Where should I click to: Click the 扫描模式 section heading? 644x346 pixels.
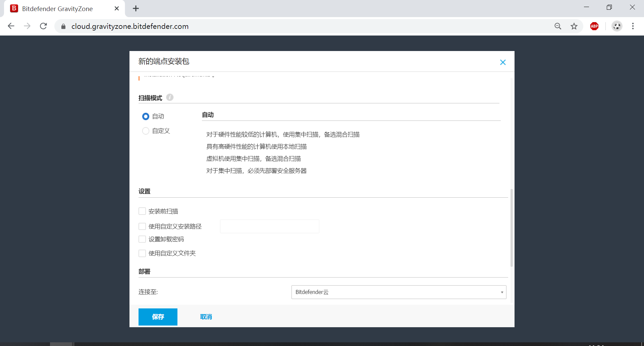pos(150,98)
